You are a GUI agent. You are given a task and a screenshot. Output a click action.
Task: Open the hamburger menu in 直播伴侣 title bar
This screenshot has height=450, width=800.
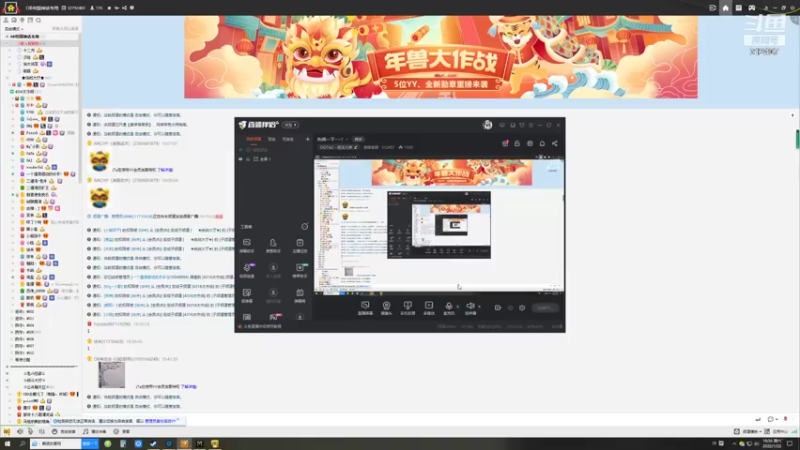click(531, 125)
